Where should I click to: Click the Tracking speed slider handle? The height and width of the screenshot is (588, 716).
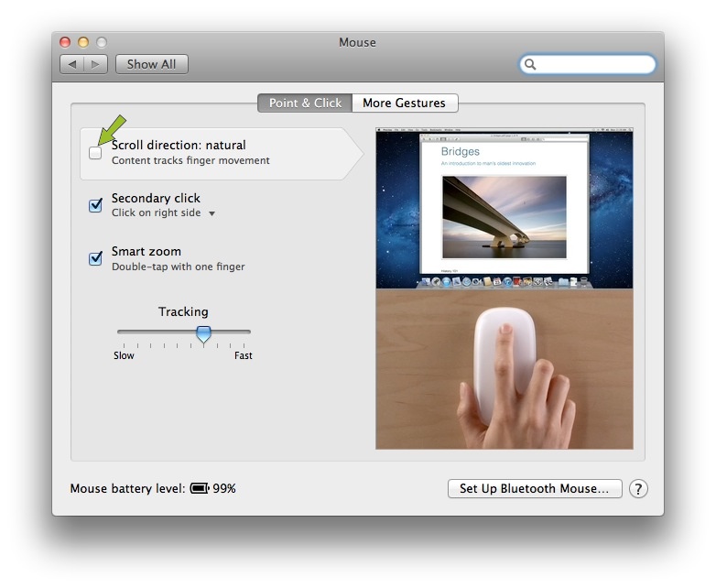click(x=203, y=334)
